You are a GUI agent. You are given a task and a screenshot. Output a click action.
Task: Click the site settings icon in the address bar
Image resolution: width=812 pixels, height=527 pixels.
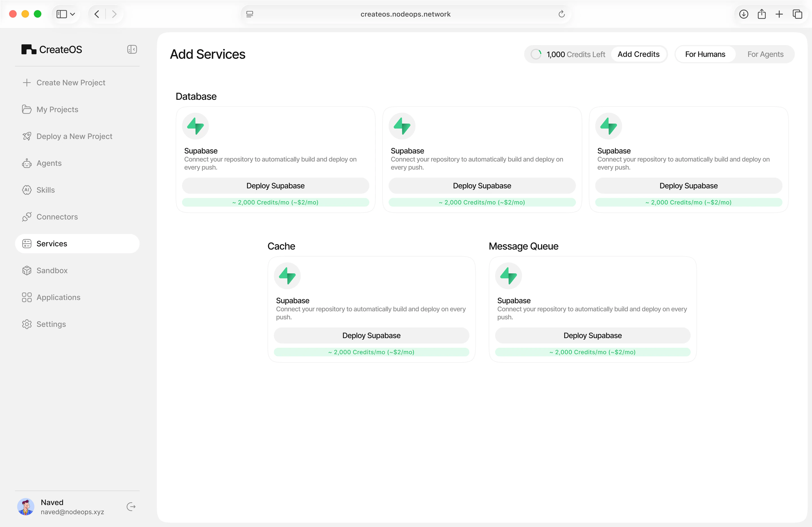250,14
